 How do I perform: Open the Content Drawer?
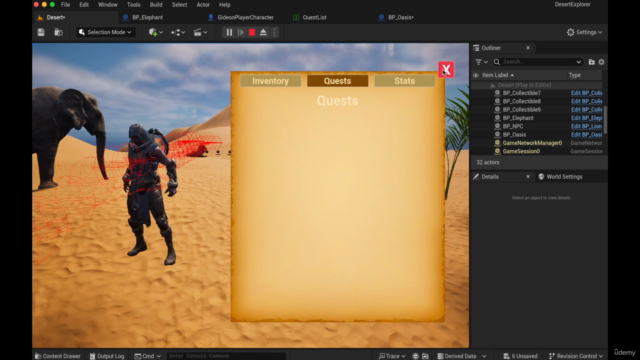coord(58,356)
